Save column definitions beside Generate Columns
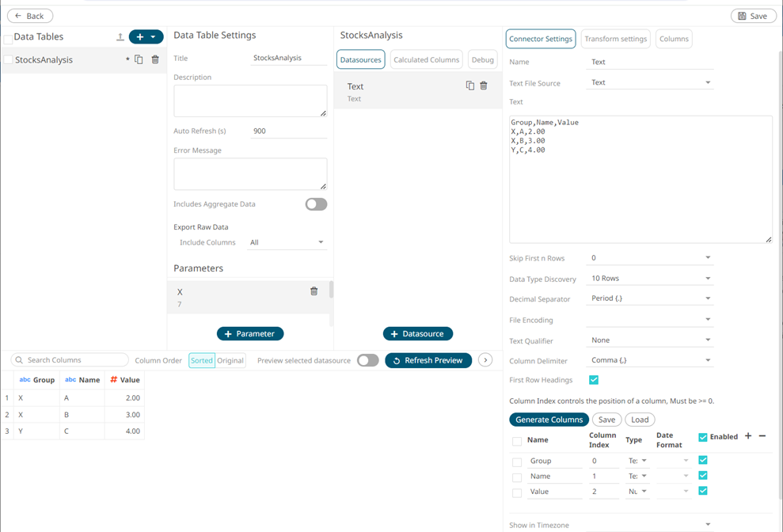The width and height of the screenshot is (783, 532). [606, 420]
